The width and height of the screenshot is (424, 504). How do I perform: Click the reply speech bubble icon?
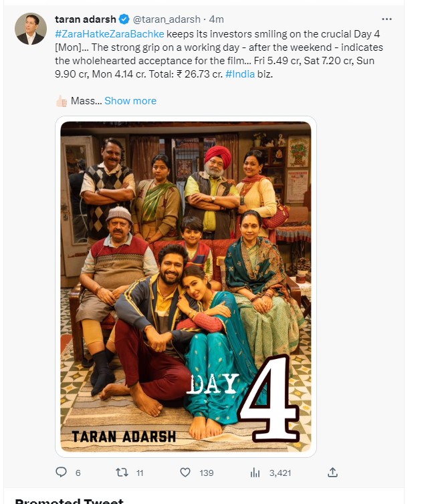coord(61,472)
